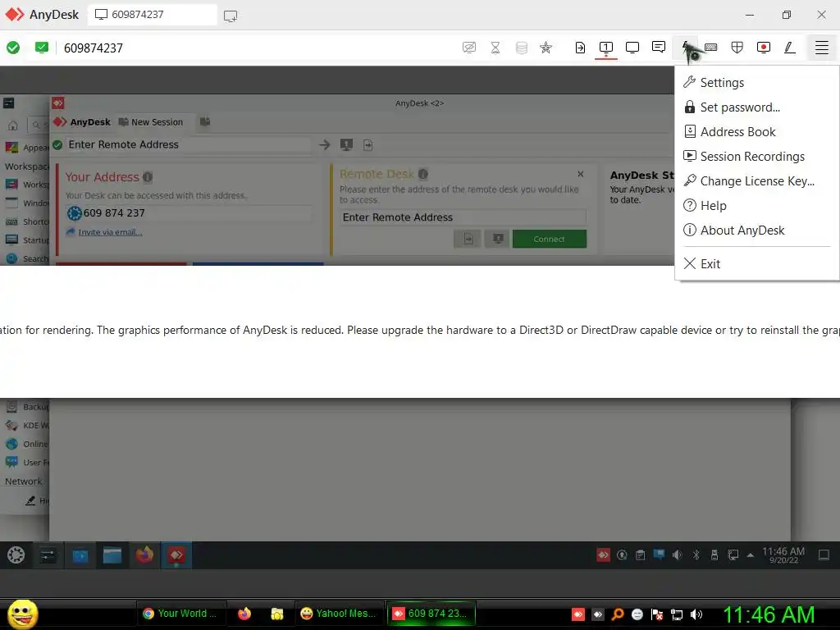840x630 pixels.
Task: Click remote Connect green button
Action: (x=549, y=239)
